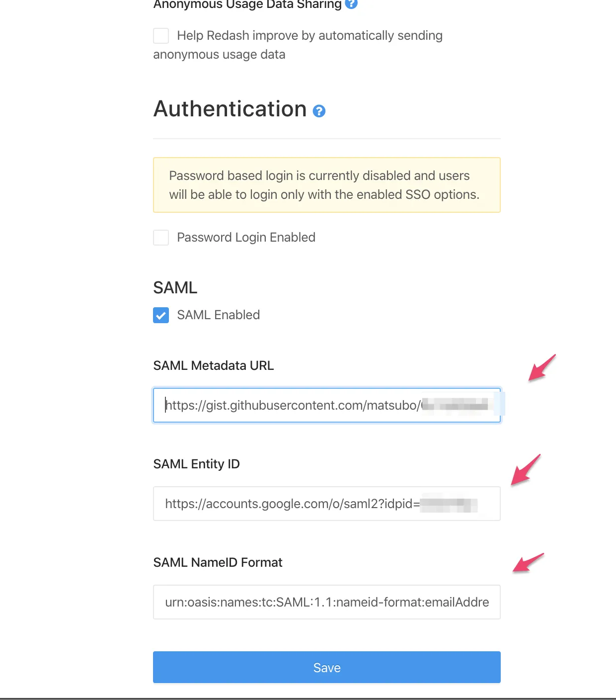Enable the Help Redash improve checkbox

pos(161,36)
